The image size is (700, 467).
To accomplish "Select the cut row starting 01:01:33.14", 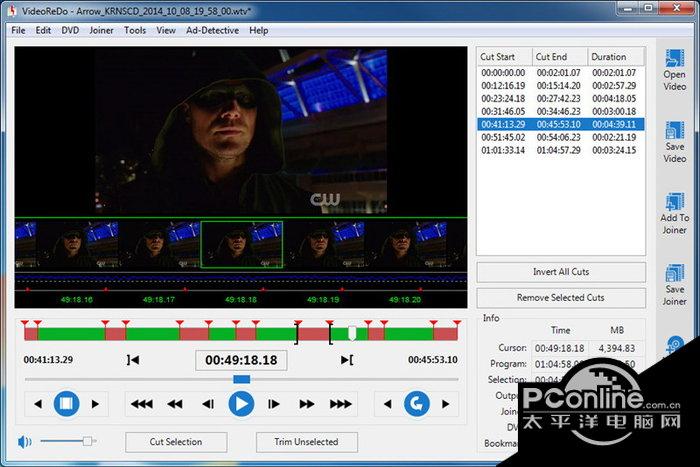I will [x=561, y=150].
